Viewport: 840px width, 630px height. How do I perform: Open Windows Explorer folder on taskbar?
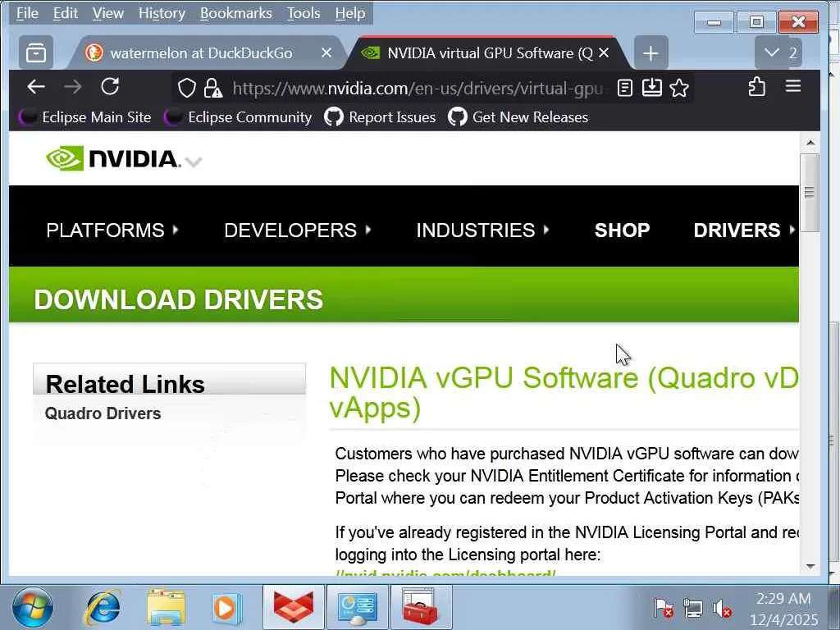[x=166, y=608]
